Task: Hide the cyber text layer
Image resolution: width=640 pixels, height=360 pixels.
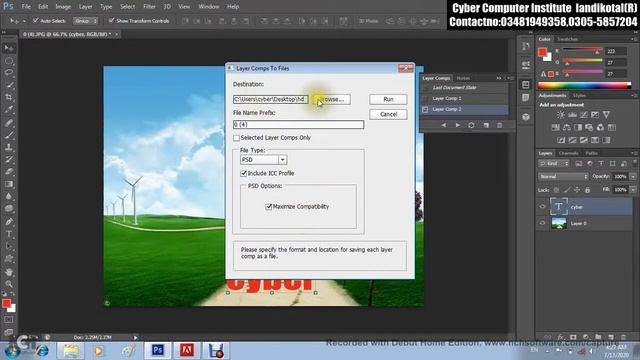Action: 542,207
